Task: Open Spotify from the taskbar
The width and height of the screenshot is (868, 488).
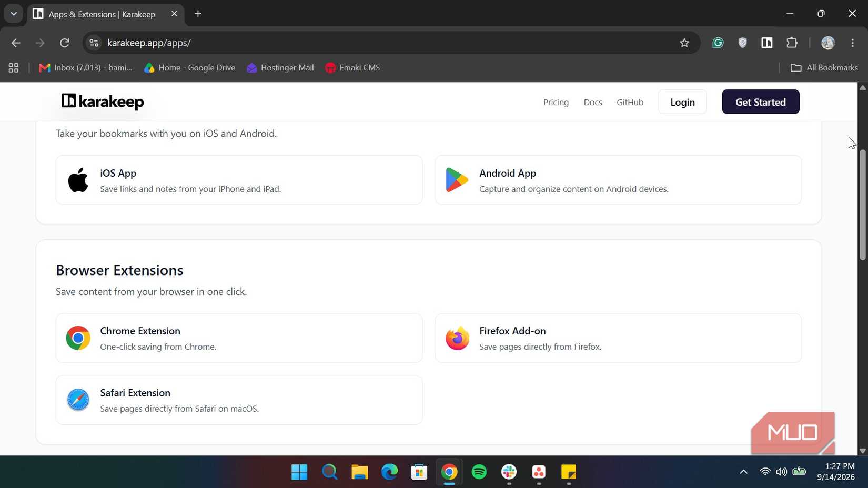Action: point(479,472)
